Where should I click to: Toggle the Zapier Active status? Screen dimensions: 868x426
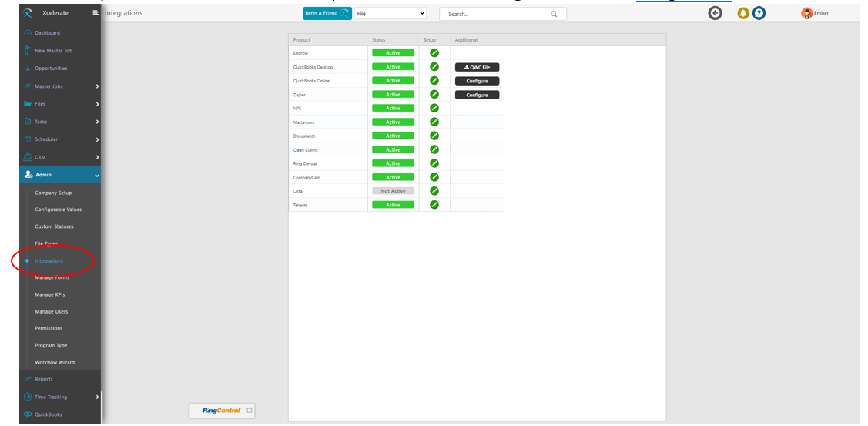[393, 94]
